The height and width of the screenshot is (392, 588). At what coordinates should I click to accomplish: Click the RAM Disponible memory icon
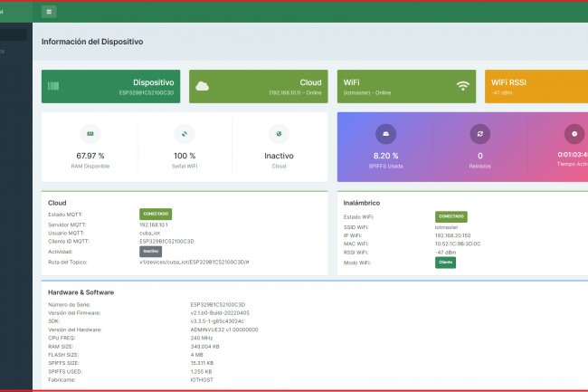coord(90,134)
